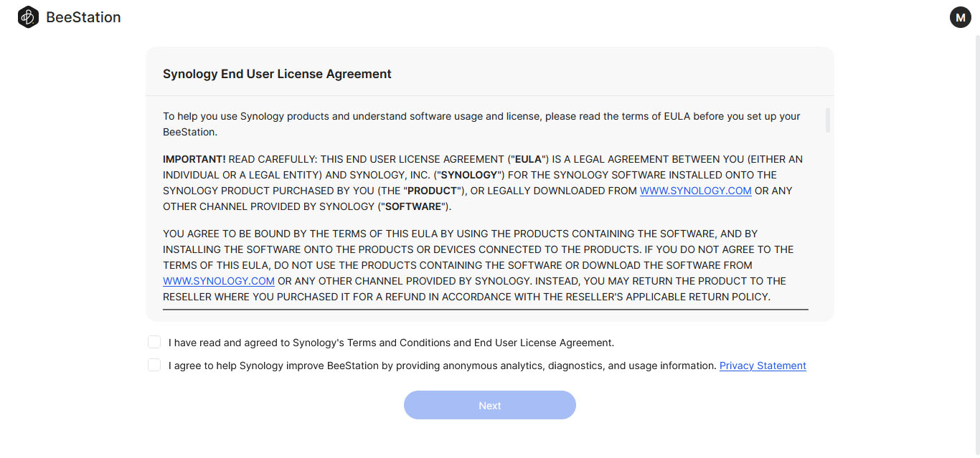Click the bold "SOFTWARE" defined term
The width and height of the screenshot is (980, 458).
415,206
